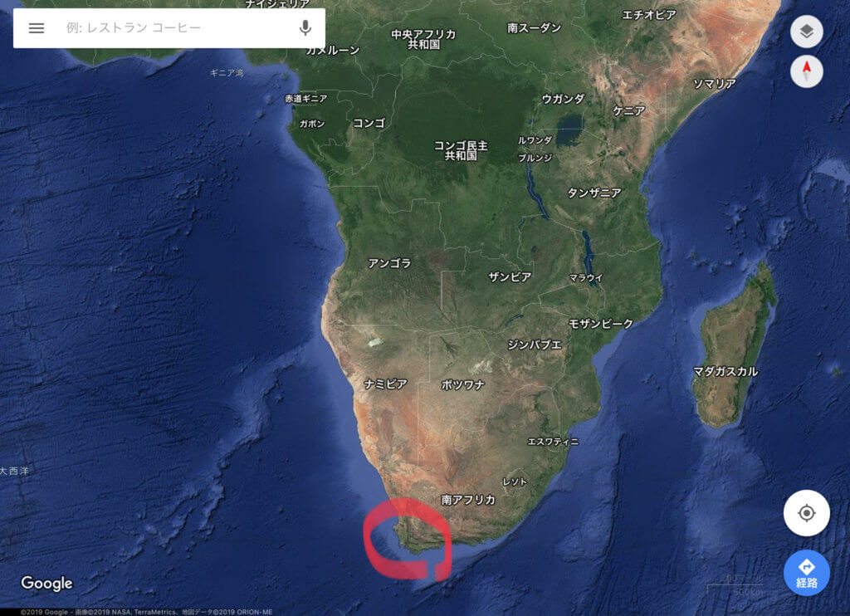The width and height of the screenshot is (850, 616).
Task: Tap the コンゴ民主共和国 label
Action: pyautogui.click(x=461, y=151)
